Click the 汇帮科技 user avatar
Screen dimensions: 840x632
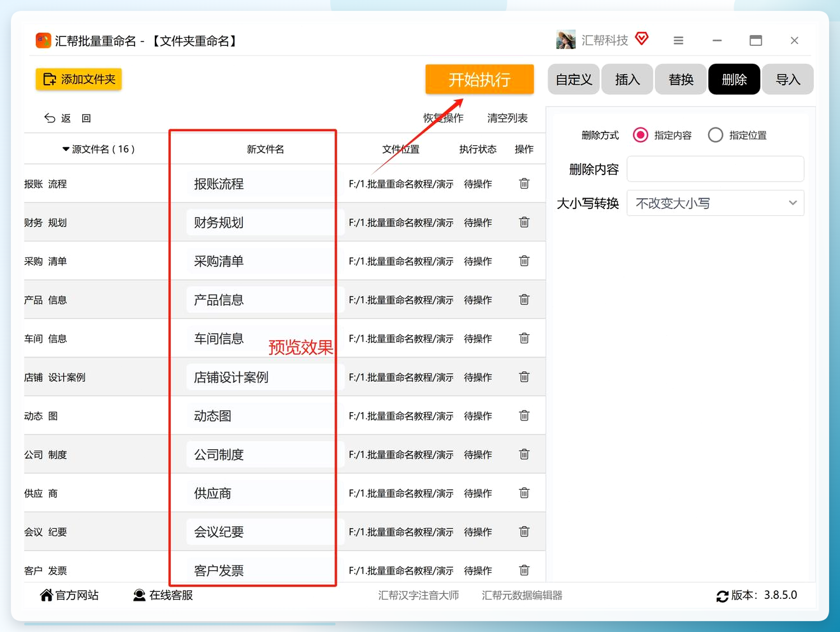[x=566, y=39]
